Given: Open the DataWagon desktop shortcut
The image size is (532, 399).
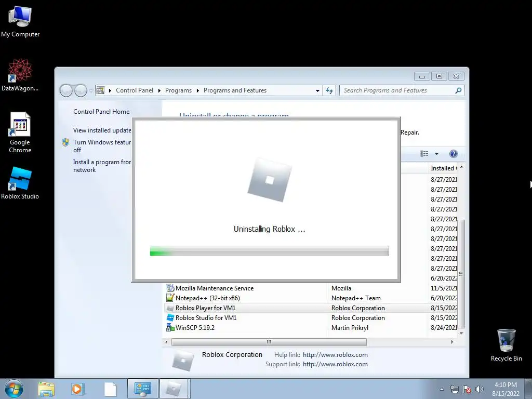Looking at the screenshot, I should (20, 75).
